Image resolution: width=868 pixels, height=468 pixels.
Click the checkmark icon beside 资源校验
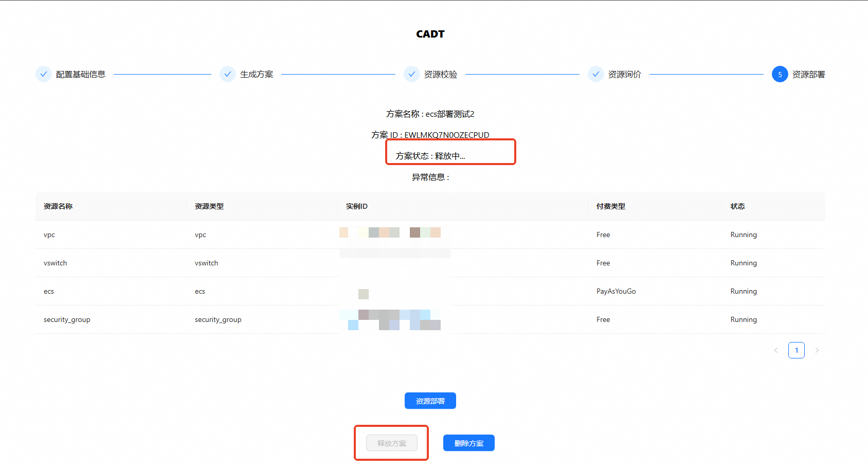(x=412, y=74)
